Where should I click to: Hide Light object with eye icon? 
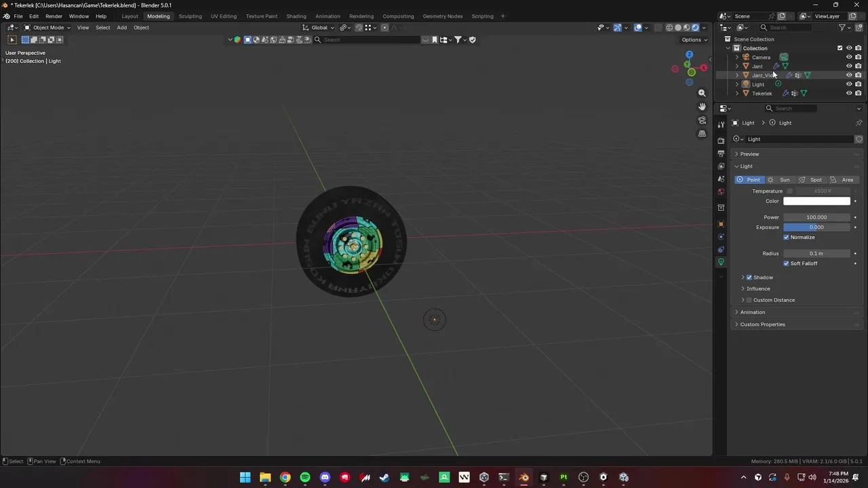click(x=849, y=84)
